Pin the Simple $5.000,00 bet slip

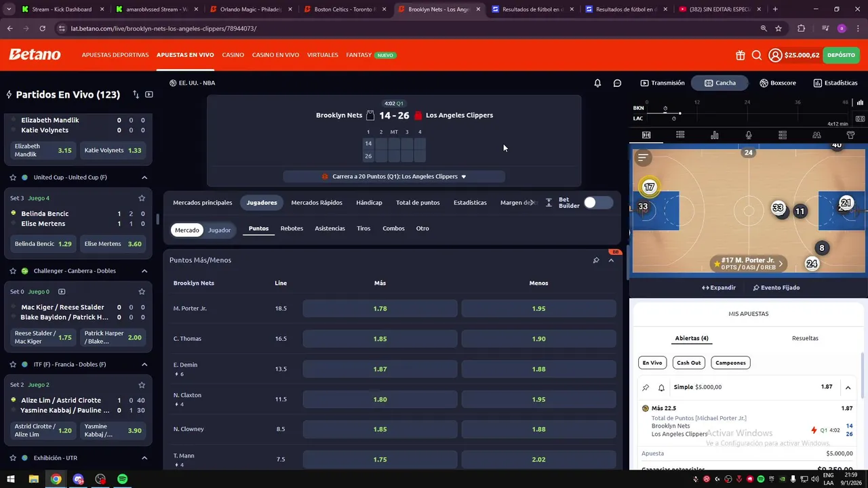pyautogui.click(x=646, y=388)
